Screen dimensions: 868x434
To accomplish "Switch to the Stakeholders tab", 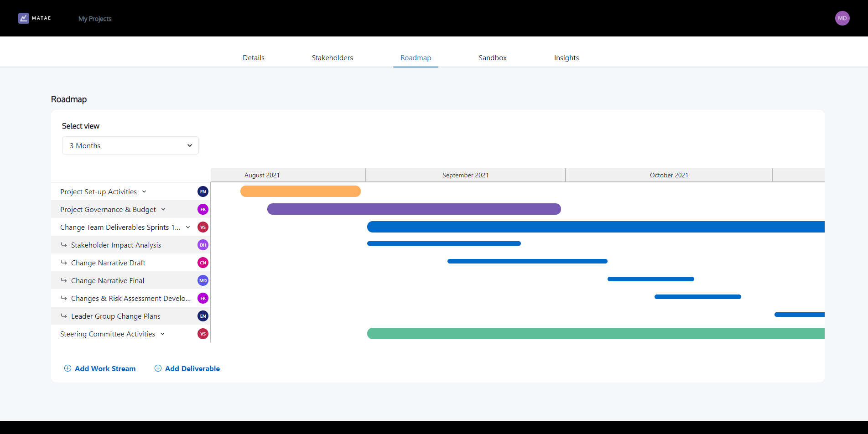I will [332, 57].
